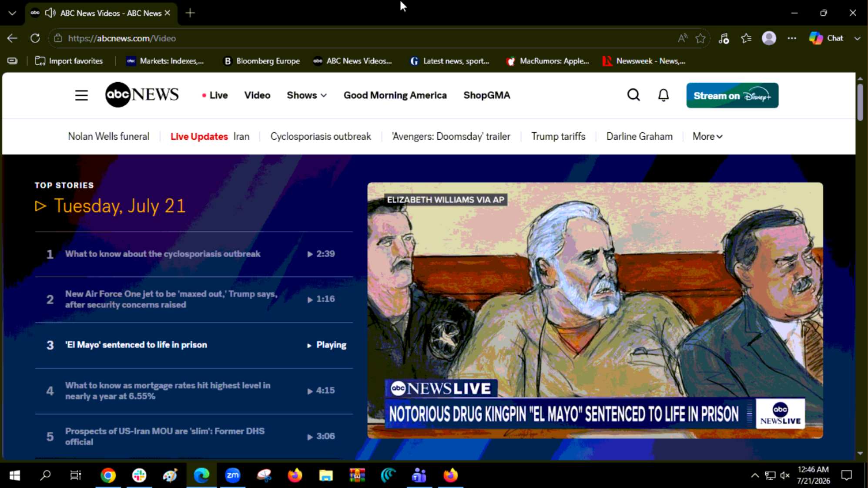Show hidden tray icons chevron
The height and width of the screenshot is (488, 868).
click(755, 475)
